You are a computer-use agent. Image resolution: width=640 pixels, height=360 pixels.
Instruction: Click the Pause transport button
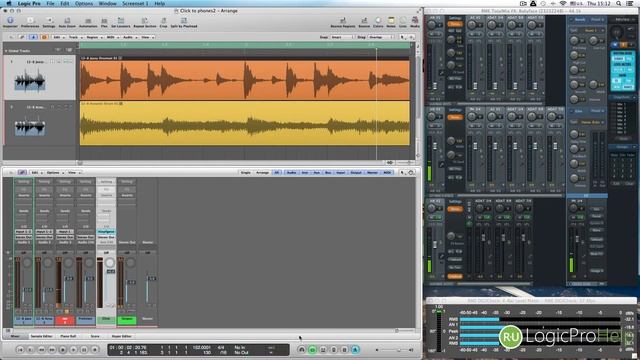click(x=84, y=350)
